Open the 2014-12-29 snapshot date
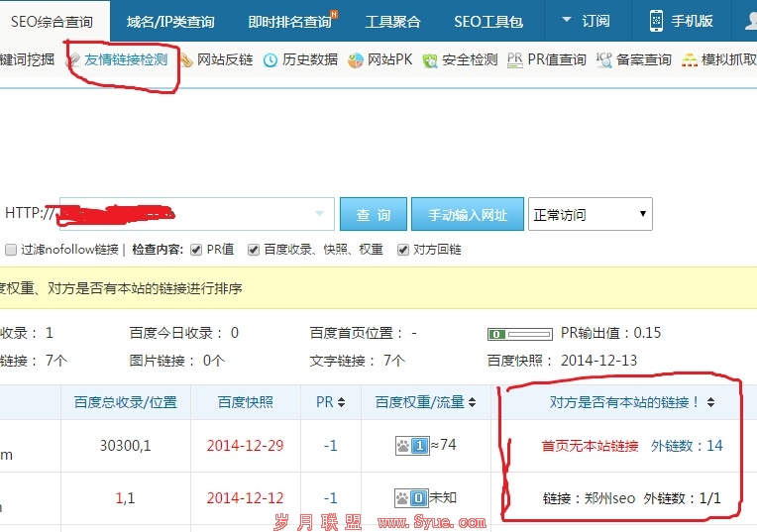This screenshot has height=532, width=757. click(x=246, y=445)
